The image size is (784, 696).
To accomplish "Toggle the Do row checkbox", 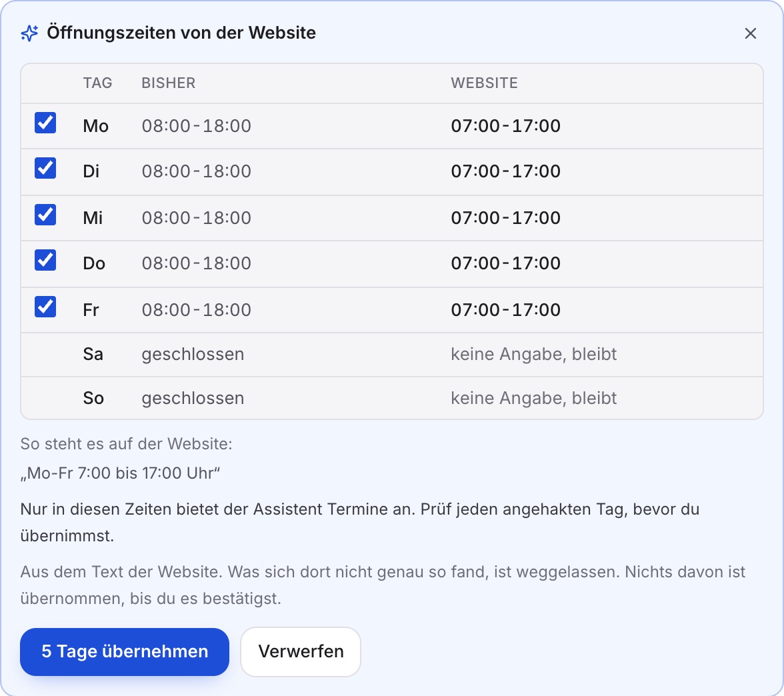I will point(45,261).
